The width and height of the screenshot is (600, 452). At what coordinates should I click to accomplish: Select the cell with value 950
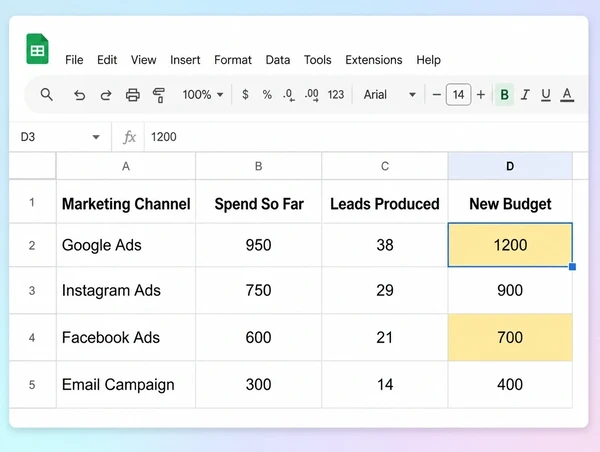(x=259, y=245)
